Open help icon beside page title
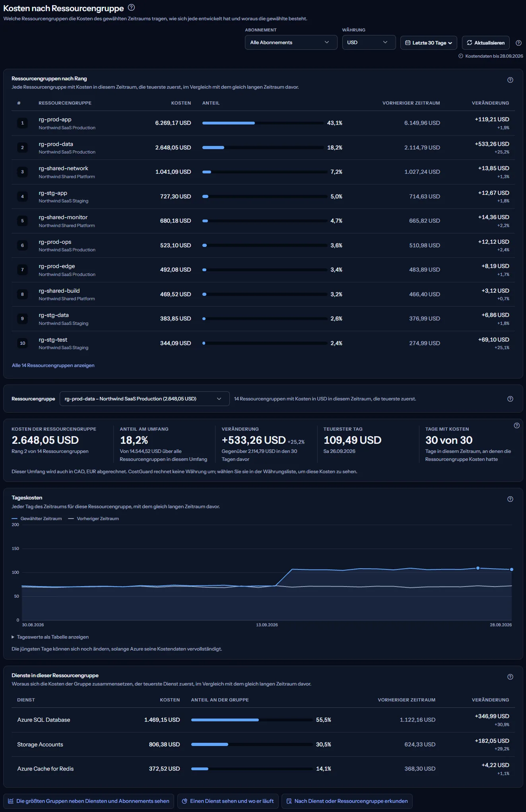 tap(131, 8)
